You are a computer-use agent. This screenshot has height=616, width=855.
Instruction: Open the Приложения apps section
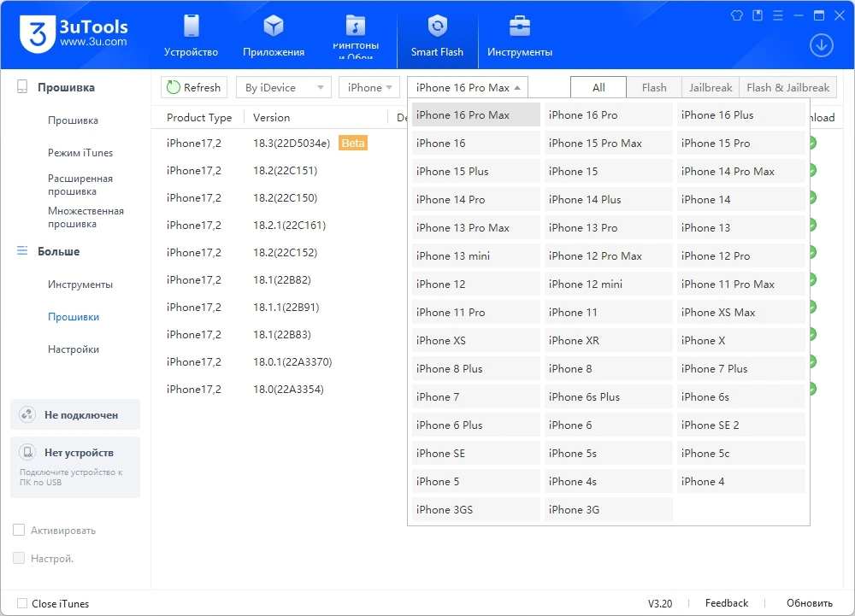click(274, 36)
